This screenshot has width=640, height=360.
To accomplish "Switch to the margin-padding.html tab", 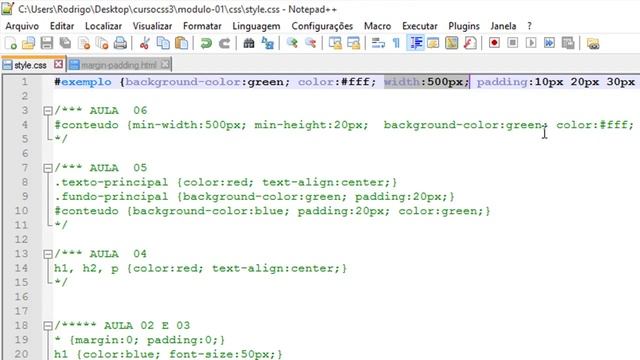I will click(x=118, y=65).
